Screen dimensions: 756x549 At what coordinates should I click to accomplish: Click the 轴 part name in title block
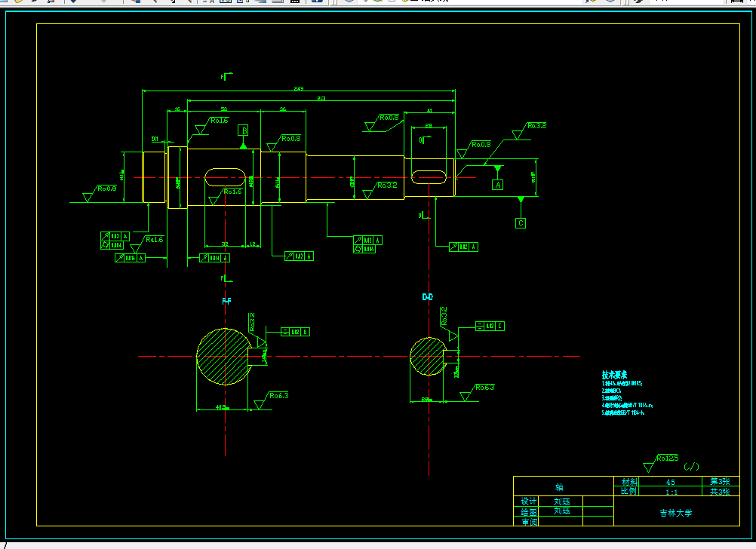(559, 487)
